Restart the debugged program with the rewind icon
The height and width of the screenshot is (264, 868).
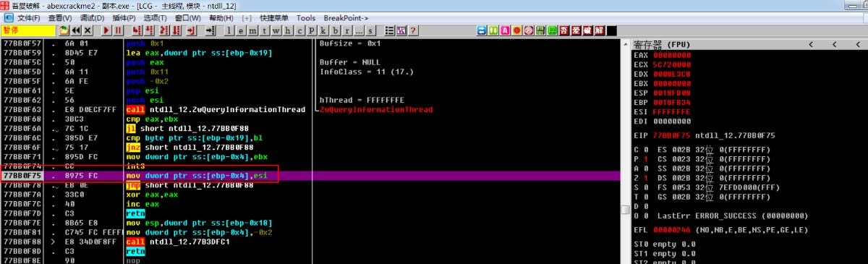75,30
